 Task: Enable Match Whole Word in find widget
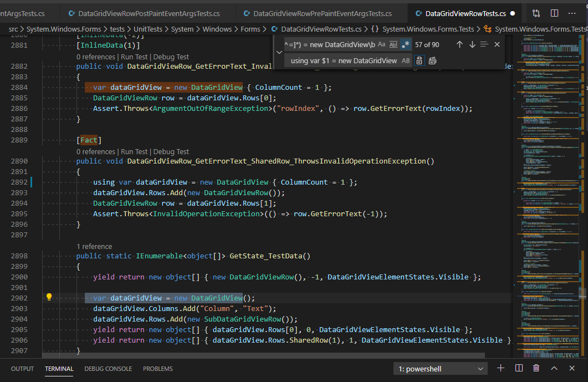click(x=392, y=44)
